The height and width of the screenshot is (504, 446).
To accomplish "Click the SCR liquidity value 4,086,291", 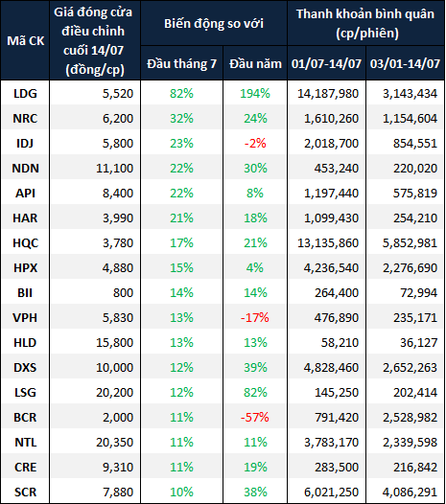I will tap(410, 493).
